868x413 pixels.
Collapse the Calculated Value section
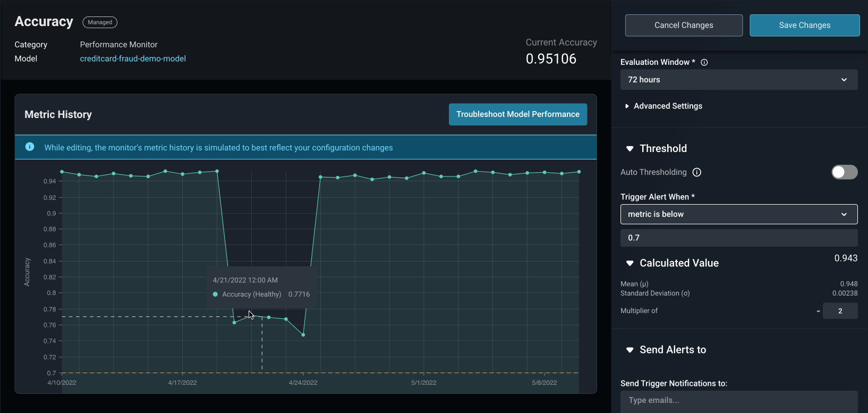point(630,263)
